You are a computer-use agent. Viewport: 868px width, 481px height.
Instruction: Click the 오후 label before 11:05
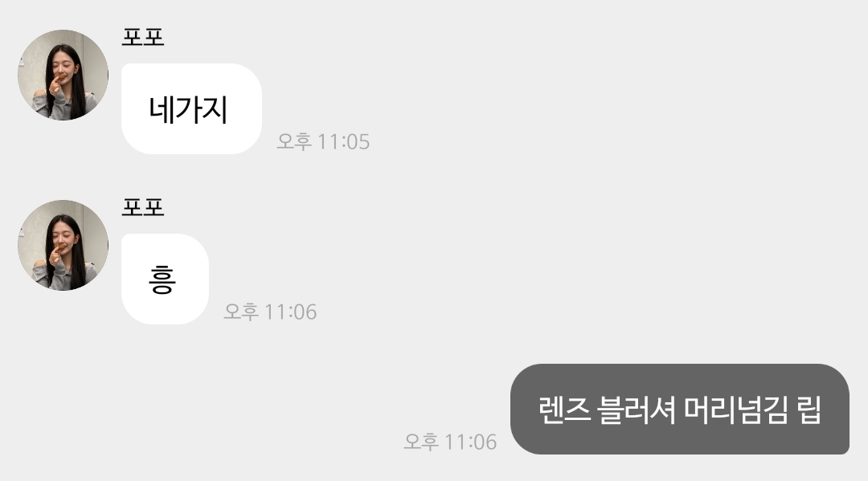(294, 141)
